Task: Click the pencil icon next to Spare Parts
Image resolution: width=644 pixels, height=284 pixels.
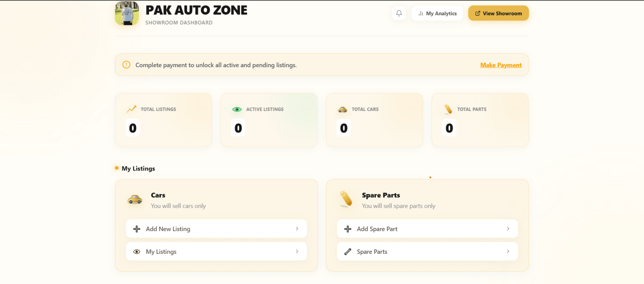Action: click(x=348, y=252)
